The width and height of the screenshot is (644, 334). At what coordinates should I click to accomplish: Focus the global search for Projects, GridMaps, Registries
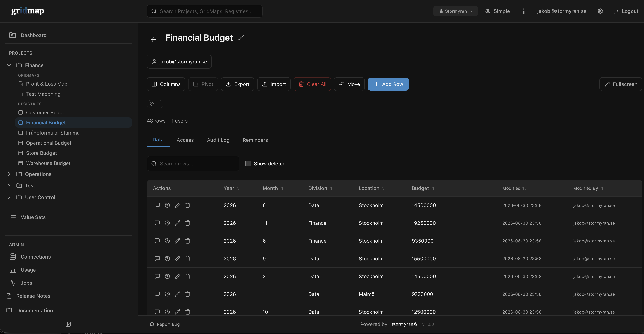click(x=204, y=11)
